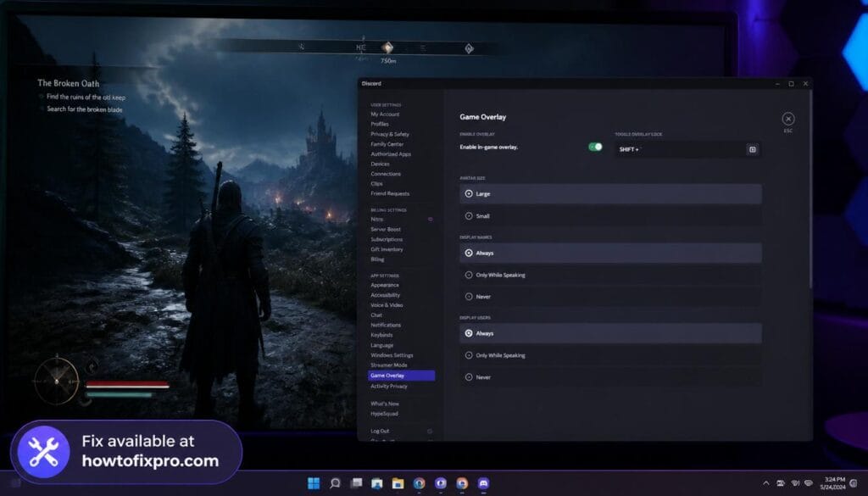Select the Game Overlay sidebar item

click(x=401, y=376)
